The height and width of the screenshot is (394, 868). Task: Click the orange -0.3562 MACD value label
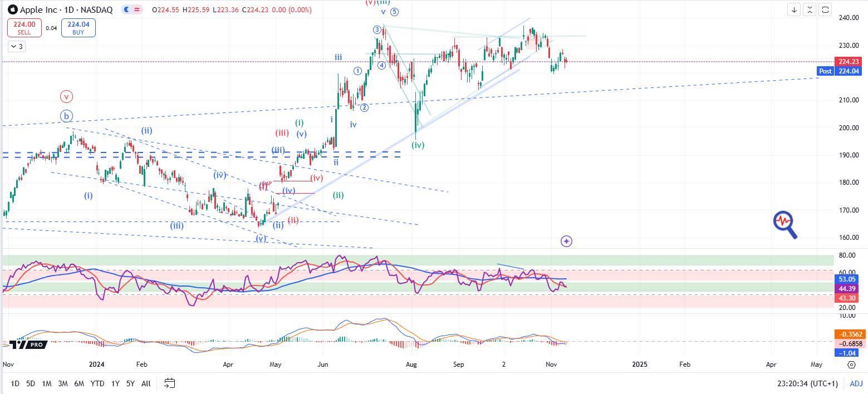(849, 334)
